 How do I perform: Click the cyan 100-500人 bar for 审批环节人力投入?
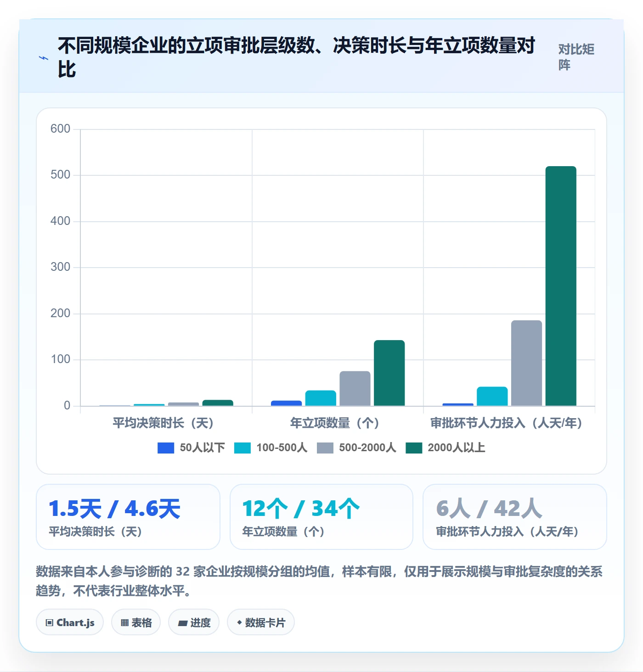pos(492,396)
